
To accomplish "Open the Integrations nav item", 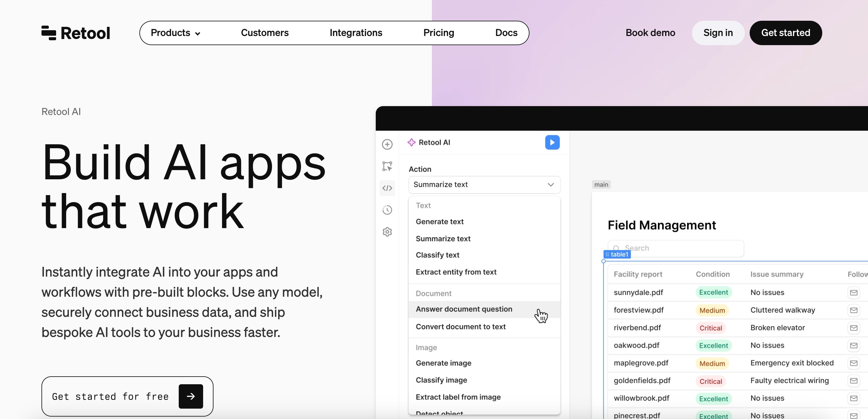I will [356, 33].
